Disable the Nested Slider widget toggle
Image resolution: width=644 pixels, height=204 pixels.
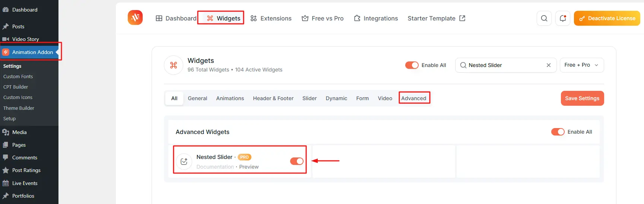coord(297,161)
